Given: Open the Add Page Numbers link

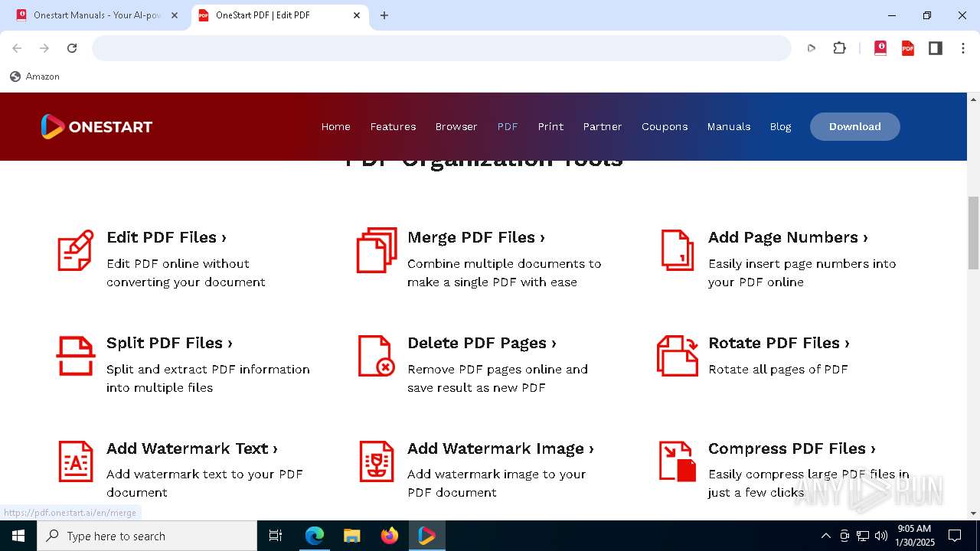Looking at the screenshot, I should (788, 237).
